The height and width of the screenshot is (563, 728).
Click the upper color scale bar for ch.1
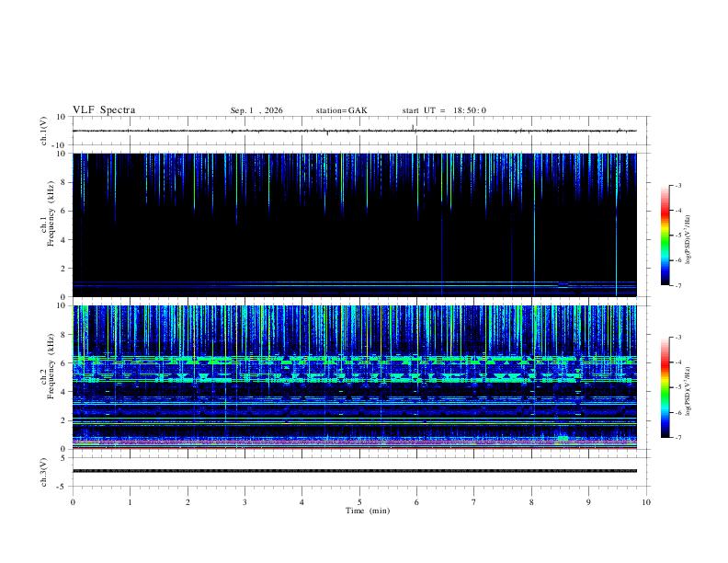(x=665, y=236)
